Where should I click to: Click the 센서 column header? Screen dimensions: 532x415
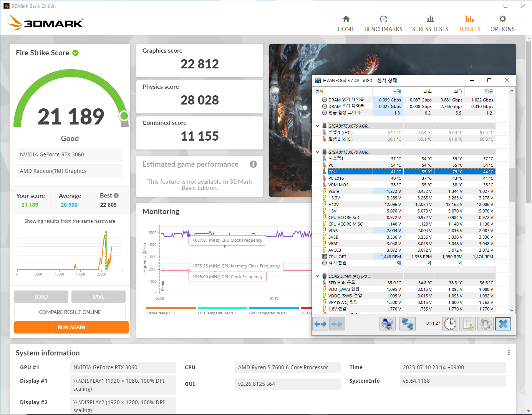343,91
